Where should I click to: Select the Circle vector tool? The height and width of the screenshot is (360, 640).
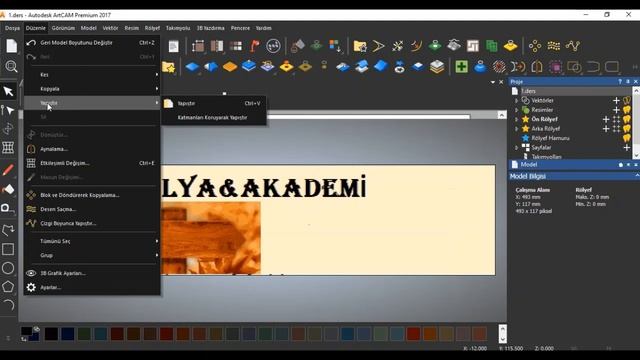[x=8, y=268]
